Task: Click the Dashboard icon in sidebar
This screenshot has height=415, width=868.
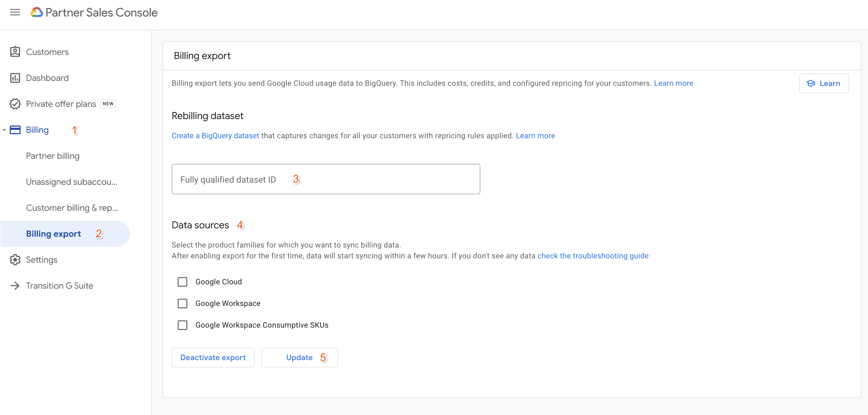Action: (15, 77)
